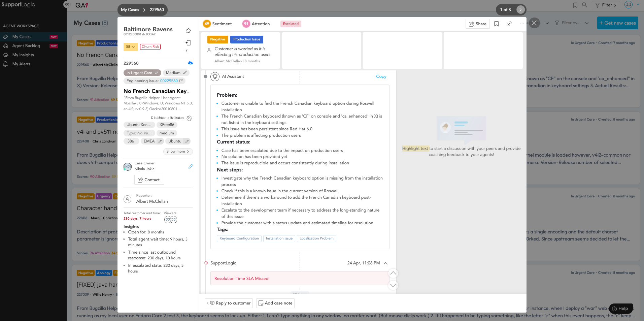Click the Escalated badge

click(x=291, y=24)
